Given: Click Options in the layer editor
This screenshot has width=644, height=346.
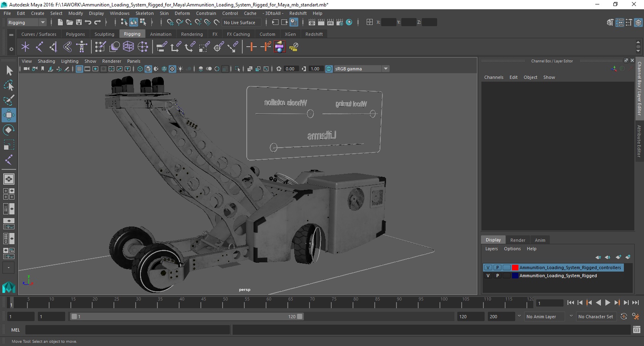Looking at the screenshot, I should click(512, 249).
